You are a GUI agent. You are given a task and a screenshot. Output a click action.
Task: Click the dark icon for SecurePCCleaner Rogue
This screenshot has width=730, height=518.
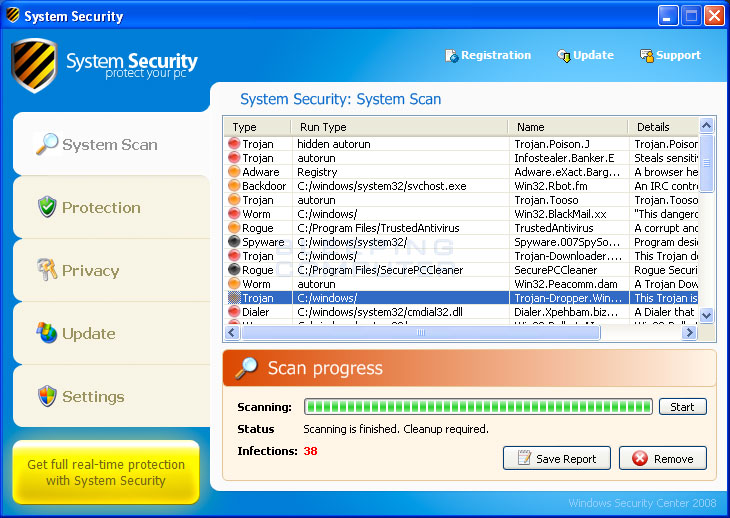pyautogui.click(x=234, y=269)
